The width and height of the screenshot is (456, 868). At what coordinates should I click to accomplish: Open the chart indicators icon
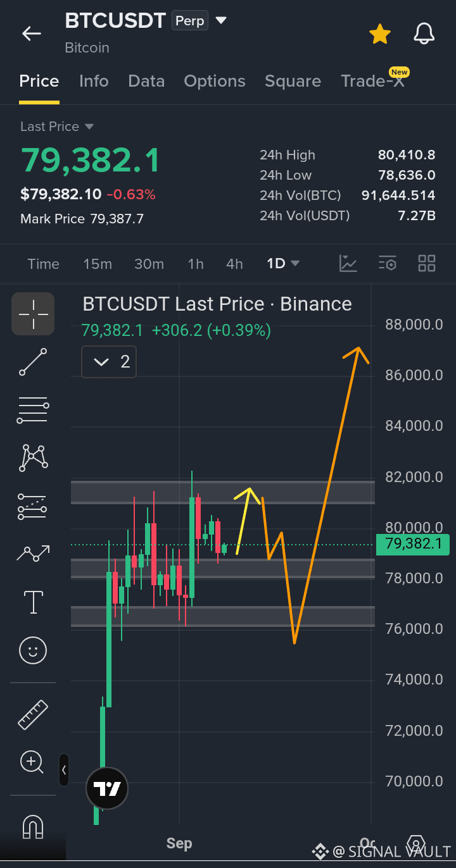348,263
